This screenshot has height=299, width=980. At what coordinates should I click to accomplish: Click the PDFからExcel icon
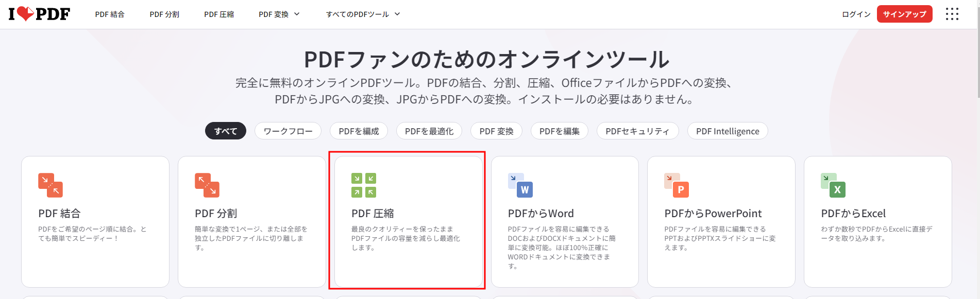click(x=833, y=185)
